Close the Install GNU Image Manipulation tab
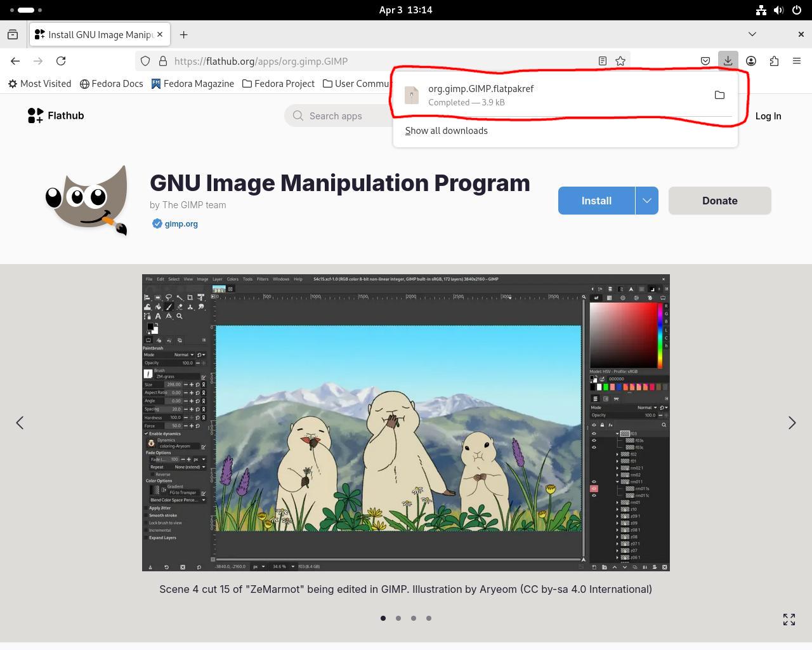This screenshot has width=812, height=650. (x=160, y=34)
